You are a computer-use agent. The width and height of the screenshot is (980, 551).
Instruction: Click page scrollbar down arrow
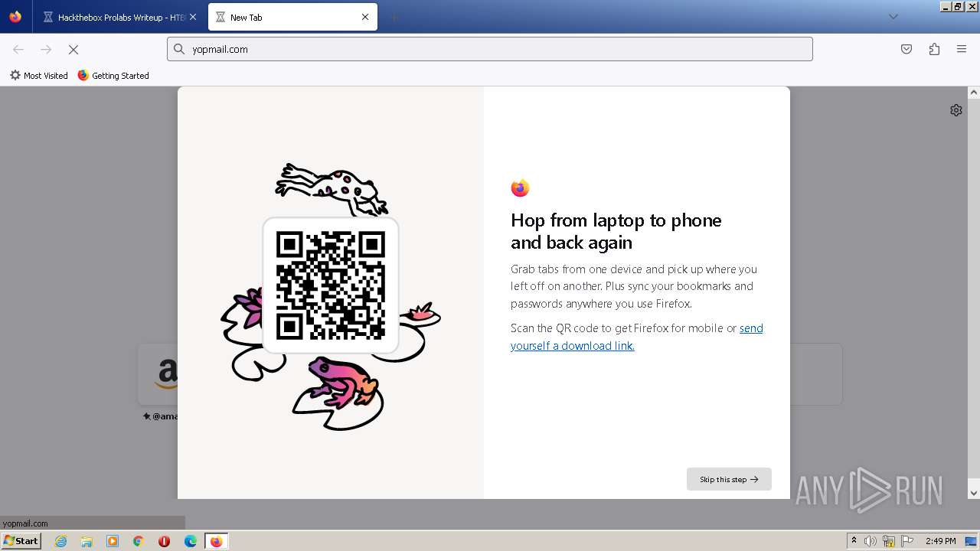click(974, 493)
